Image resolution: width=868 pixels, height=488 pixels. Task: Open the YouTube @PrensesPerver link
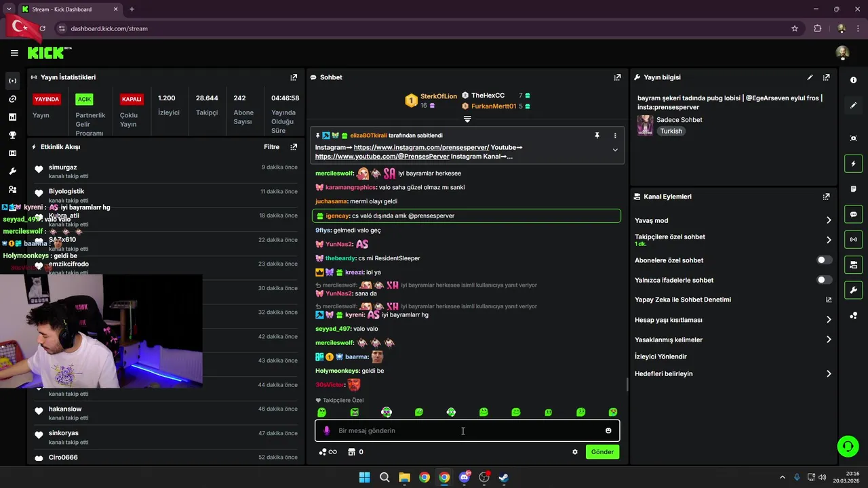click(x=382, y=157)
